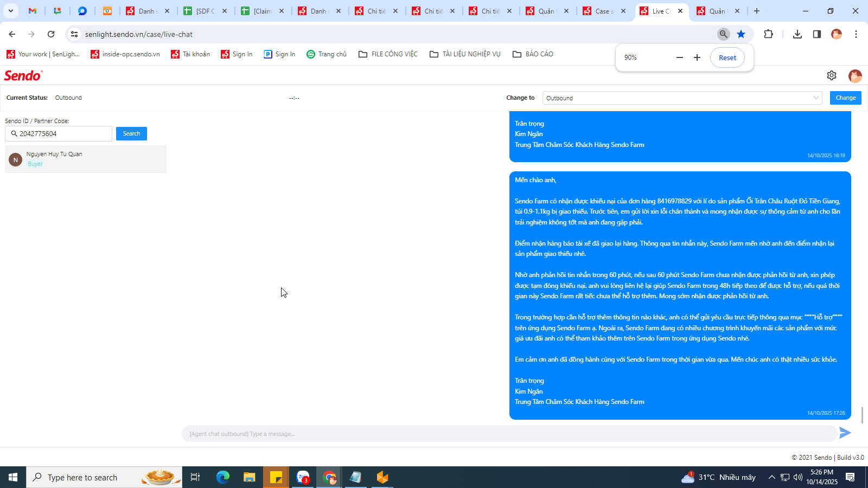The width and height of the screenshot is (868, 488).
Task: Reload the current page
Action: pyautogui.click(x=51, y=34)
